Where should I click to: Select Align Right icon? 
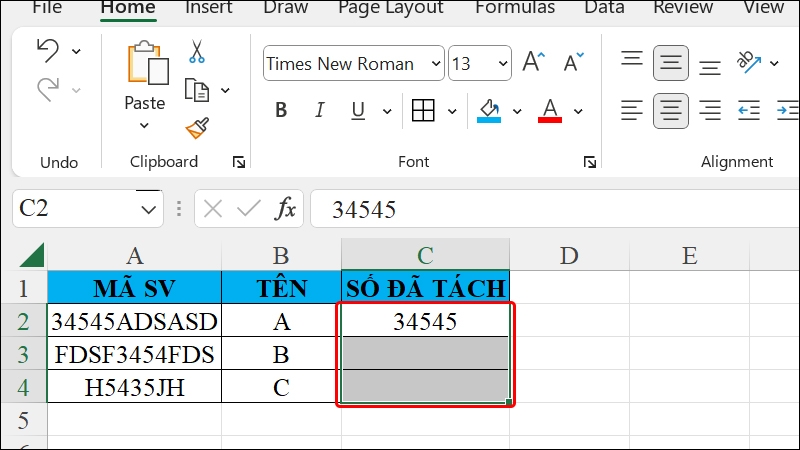click(x=710, y=110)
